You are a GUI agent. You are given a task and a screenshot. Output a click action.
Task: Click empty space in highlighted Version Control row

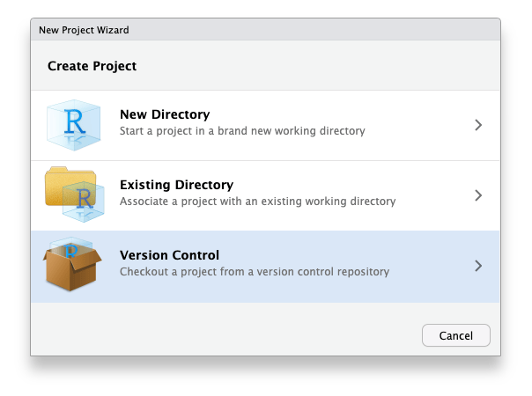tap(432, 266)
